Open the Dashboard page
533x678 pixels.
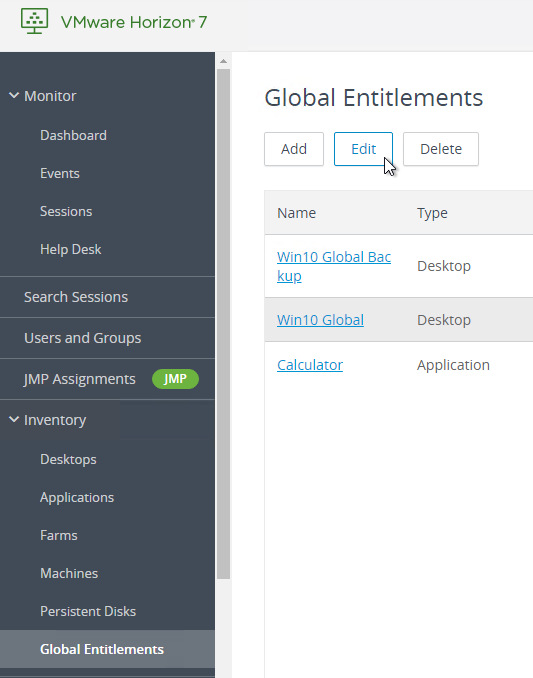[x=73, y=135]
